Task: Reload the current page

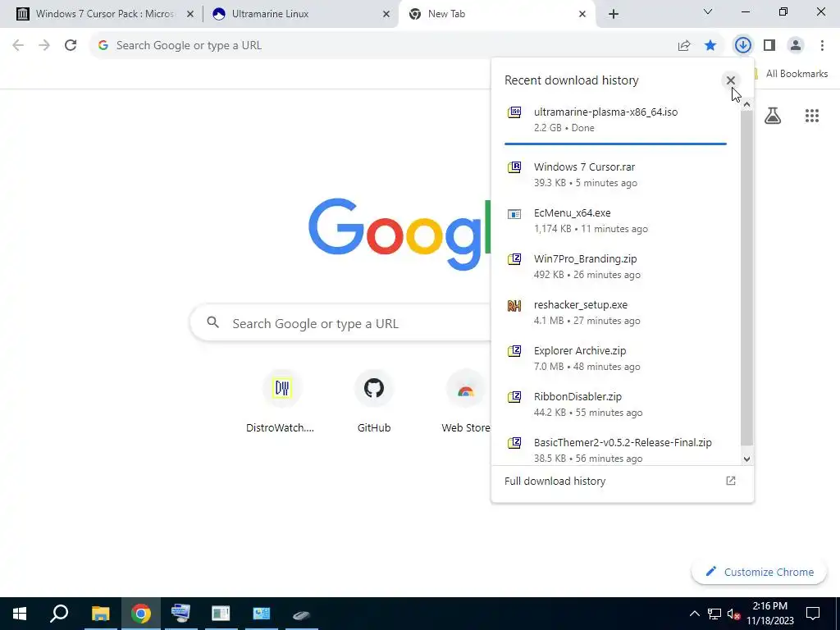Action: (71, 46)
